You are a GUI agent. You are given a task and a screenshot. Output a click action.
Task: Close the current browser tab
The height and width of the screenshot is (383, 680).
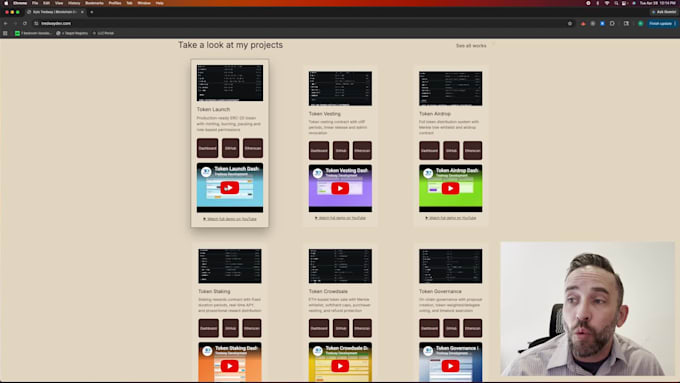coord(82,12)
